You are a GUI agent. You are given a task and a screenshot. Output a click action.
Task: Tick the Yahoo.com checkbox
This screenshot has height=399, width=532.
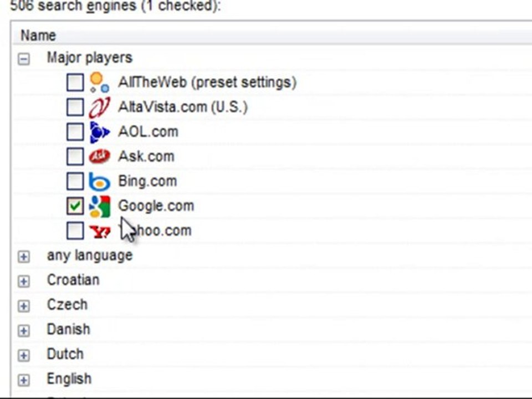pos(75,231)
